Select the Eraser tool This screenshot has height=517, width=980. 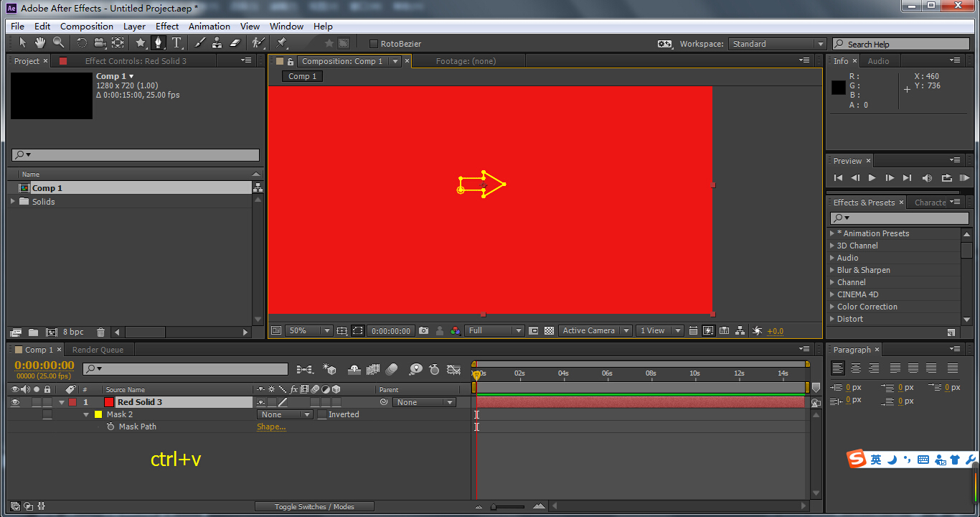[x=235, y=43]
